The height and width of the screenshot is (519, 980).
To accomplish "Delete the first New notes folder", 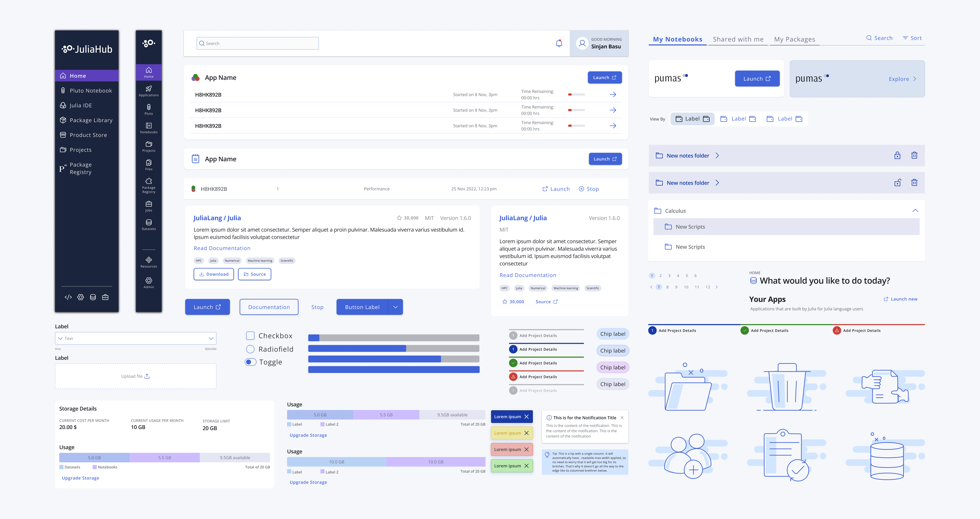I will point(914,155).
